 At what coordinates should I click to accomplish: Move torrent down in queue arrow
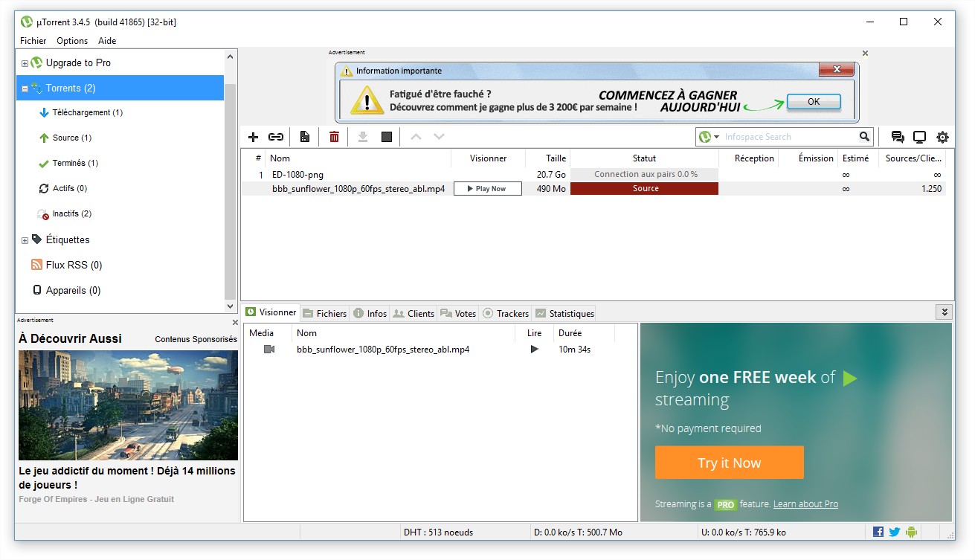439,137
